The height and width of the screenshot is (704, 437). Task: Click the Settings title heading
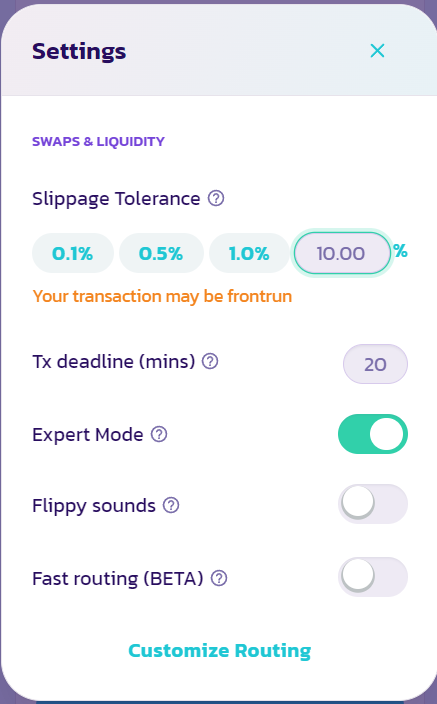click(79, 52)
